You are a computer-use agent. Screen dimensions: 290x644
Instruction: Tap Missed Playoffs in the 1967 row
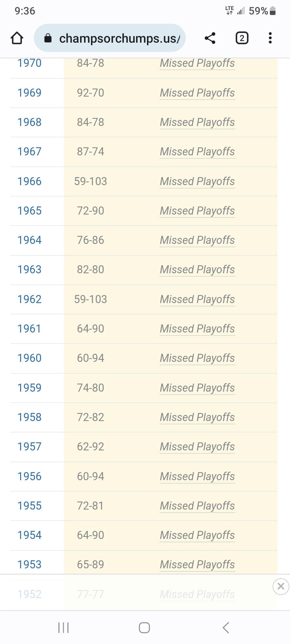pos(197,152)
